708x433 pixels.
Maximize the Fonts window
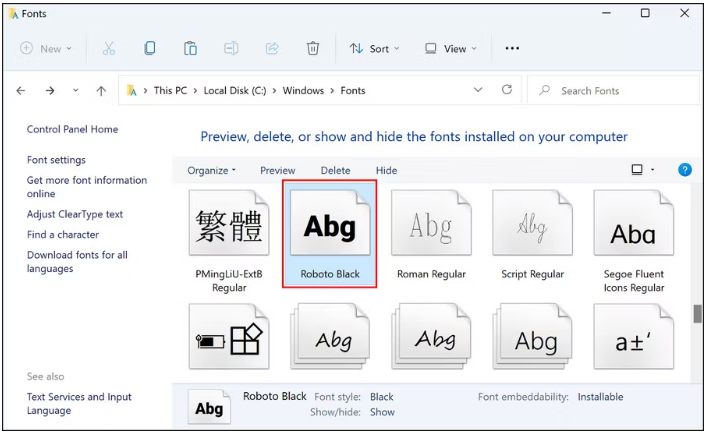(x=645, y=13)
